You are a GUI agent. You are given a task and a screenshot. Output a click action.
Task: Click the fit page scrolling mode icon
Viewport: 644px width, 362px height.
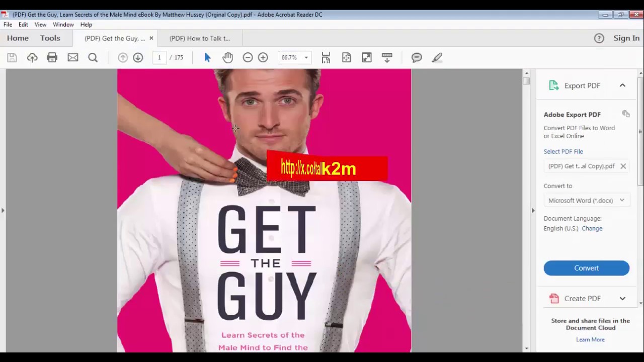(x=326, y=58)
